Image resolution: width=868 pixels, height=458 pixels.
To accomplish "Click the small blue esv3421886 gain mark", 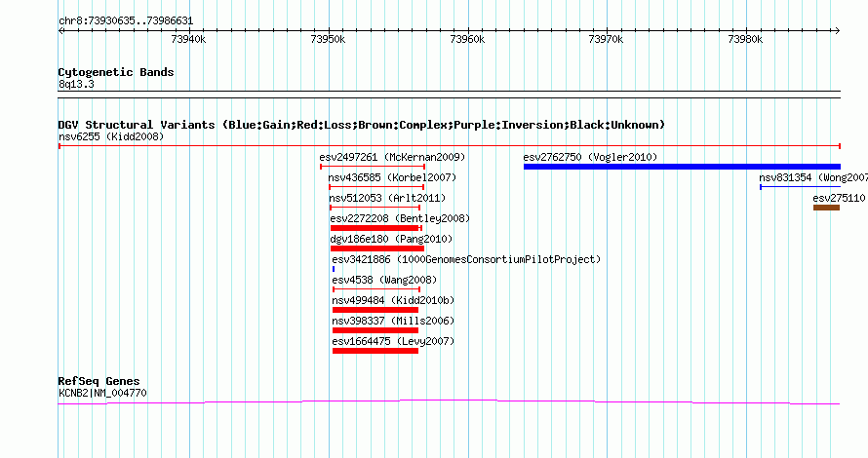I will 334,269.
